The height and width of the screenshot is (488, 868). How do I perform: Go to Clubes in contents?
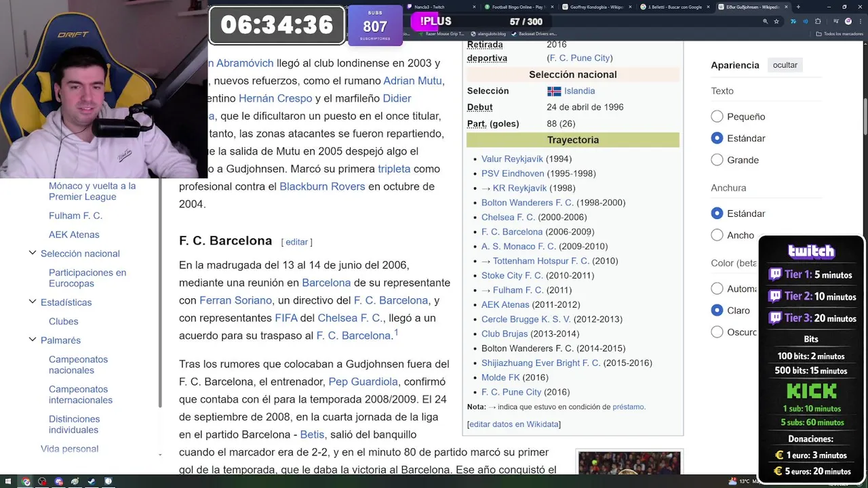(63, 321)
